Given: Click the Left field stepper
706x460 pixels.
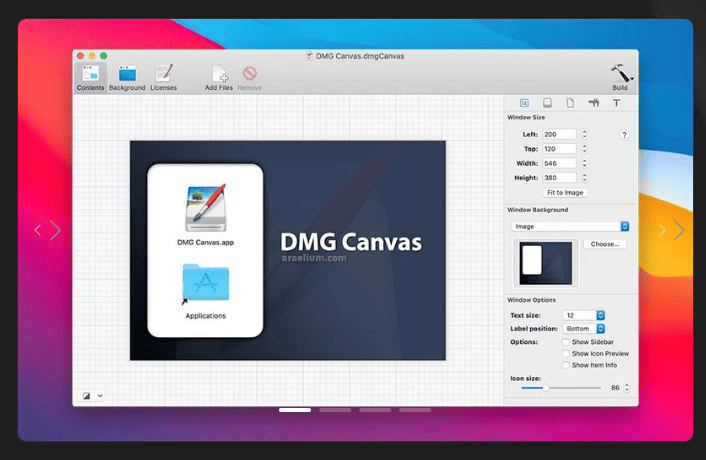Looking at the screenshot, I should click(584, 134).
